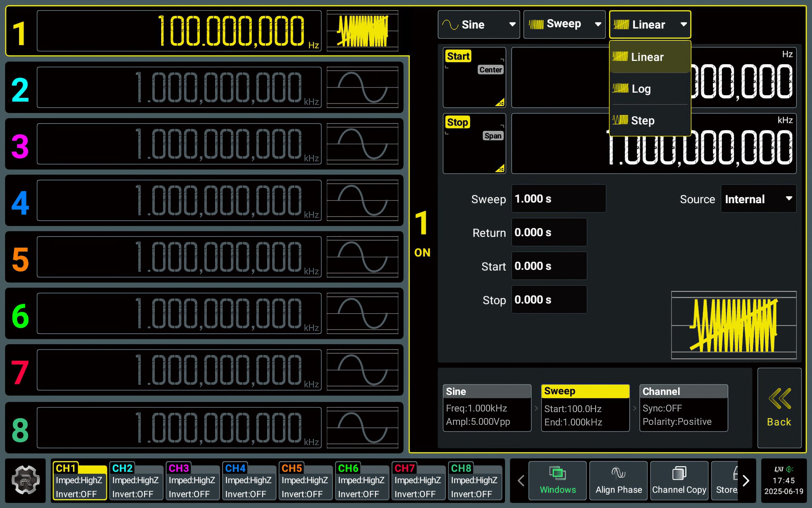The height and width of the screenshot is (508, 812).
Task: Select channel 4 blue number
Action: pos(20,202)
